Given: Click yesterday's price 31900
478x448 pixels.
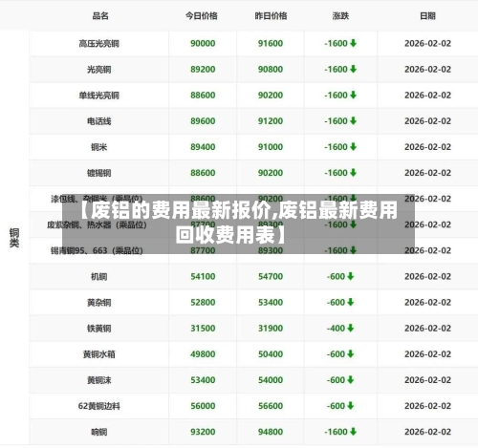Looking at the screenshot, I should click(x=271, y=329).
